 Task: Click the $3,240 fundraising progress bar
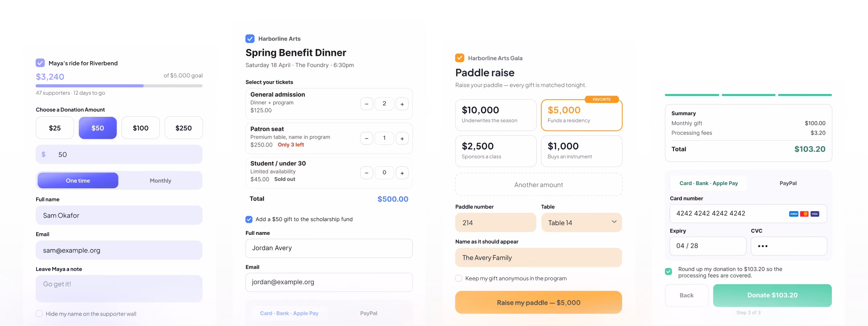pos(119,86)
